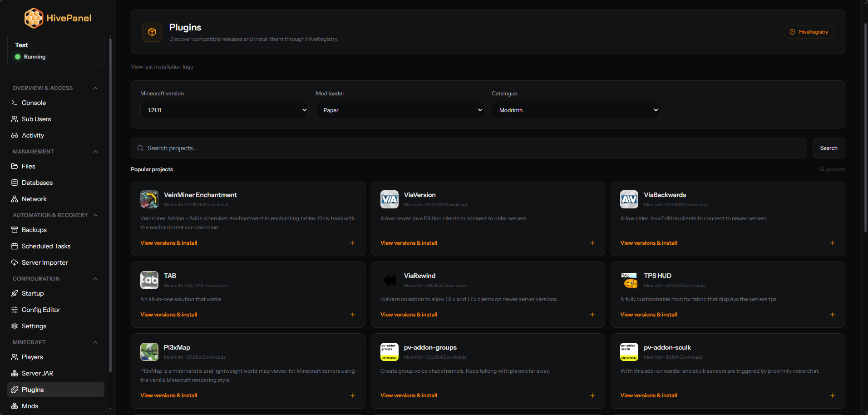Open Sub Users page
This screenshot has width=868, height=415.
point(56,119)
